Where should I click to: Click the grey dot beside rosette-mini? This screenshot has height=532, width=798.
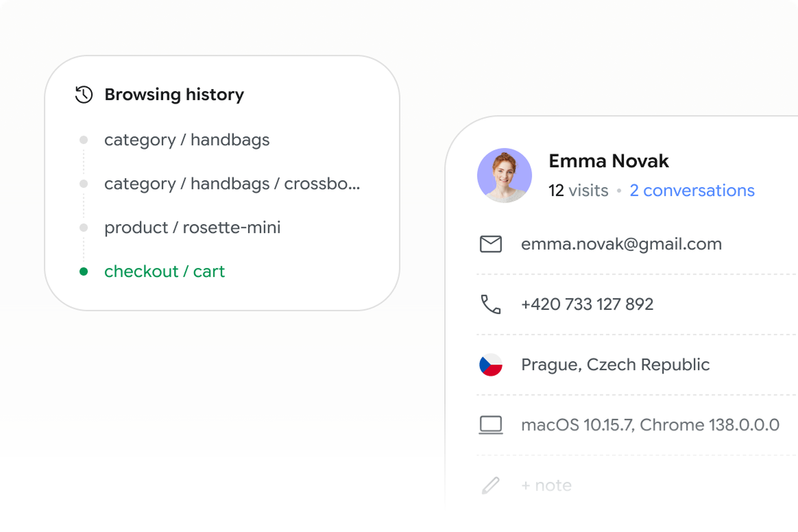[x=84, y=228]
